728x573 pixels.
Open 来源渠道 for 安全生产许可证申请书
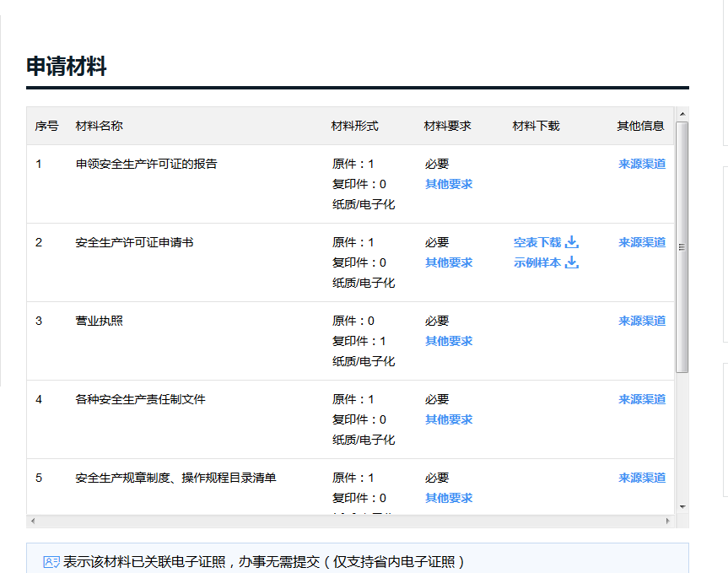tap(642, 242)
